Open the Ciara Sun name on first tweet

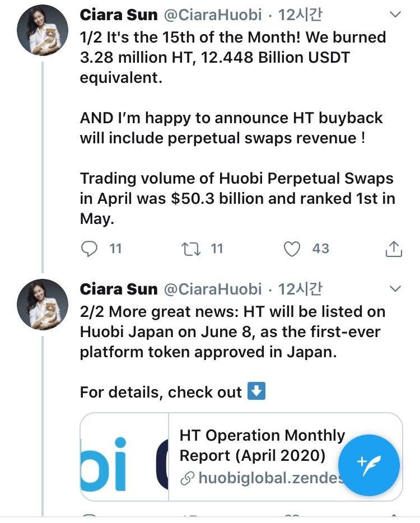[x=118, y=15]
